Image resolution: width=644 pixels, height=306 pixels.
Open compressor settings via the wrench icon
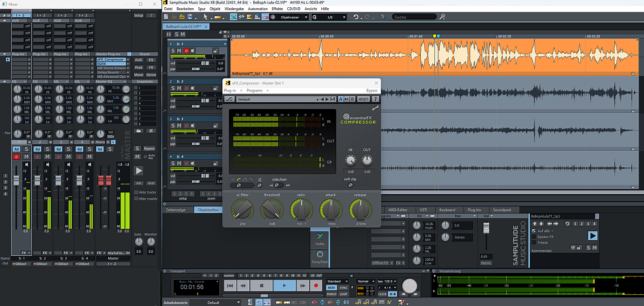point(375,109)
